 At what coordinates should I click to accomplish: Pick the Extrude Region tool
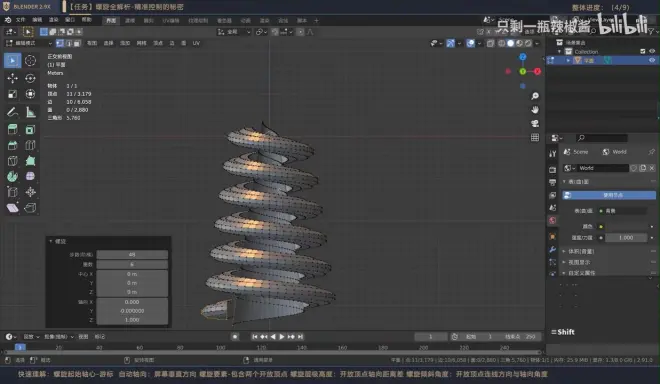pyautogui.click(x=13, y=130)
